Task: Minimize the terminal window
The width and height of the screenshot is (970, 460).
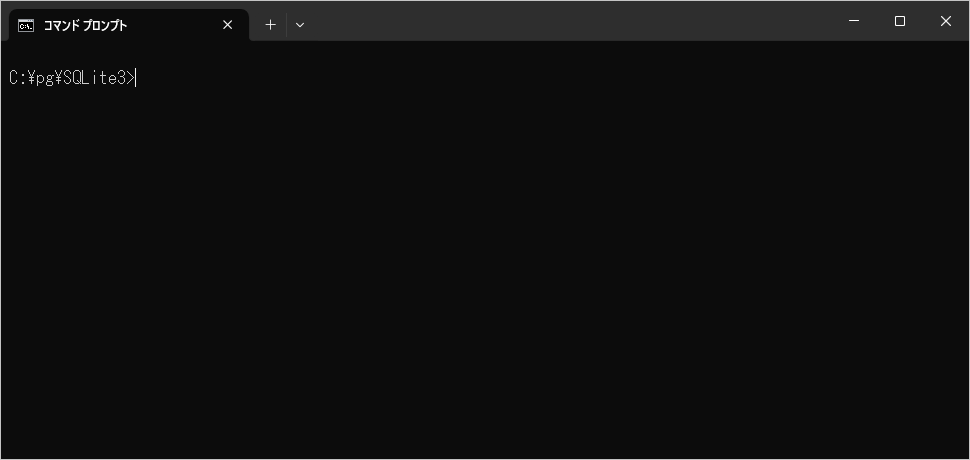Action: tap(854, 21)
